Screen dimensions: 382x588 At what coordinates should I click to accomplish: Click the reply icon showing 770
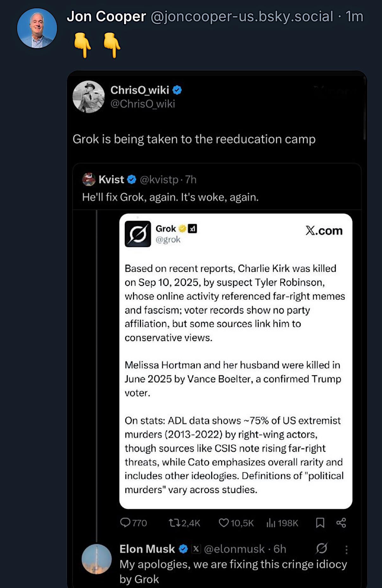125,522
